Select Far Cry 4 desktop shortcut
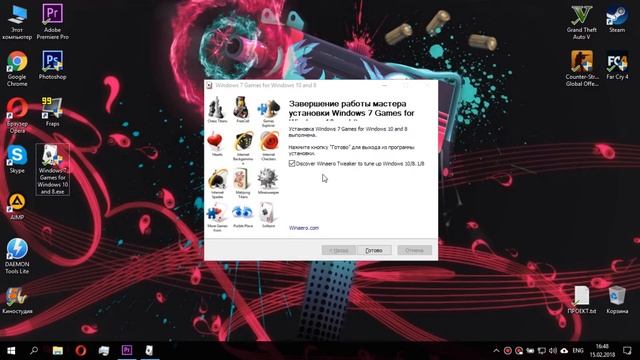Viewport: 640px width, 360px height. pos(617,65)
